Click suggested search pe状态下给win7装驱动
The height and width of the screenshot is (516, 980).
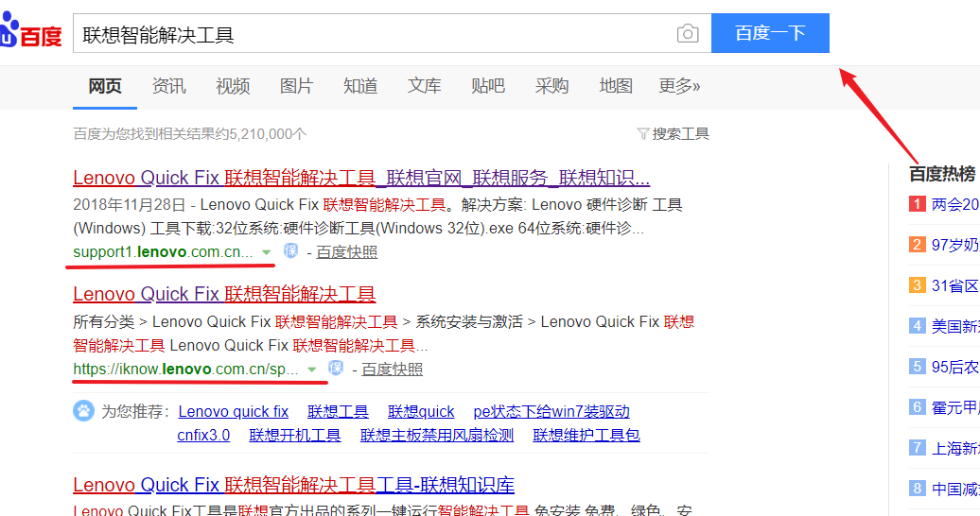(551, 412)
